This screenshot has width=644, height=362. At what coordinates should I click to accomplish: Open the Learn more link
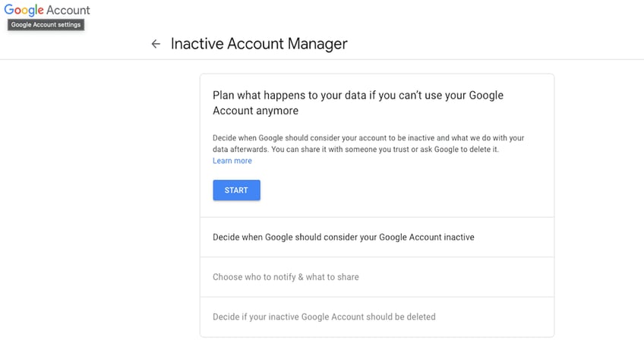pyautogui.click(x=232, y=161)
